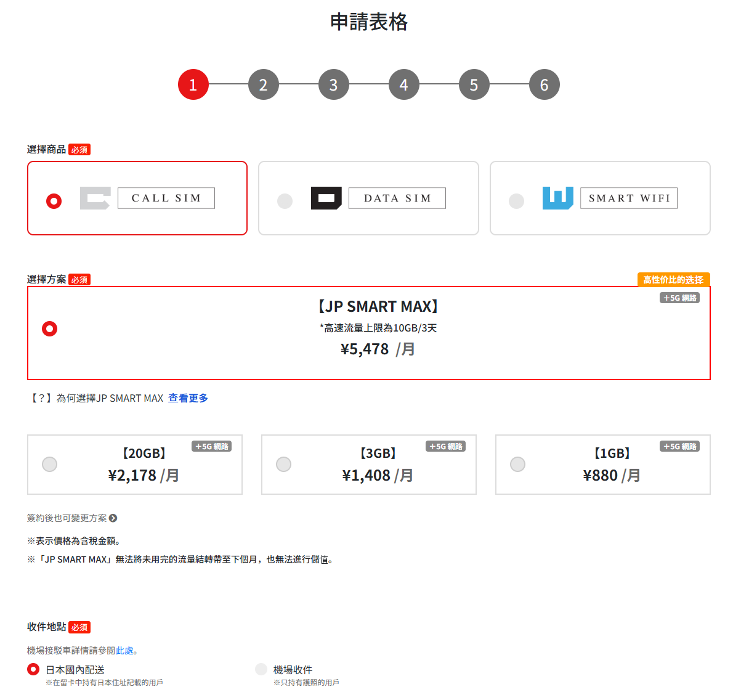Click the 【1GB】 plan title
Image resolution: width=741 pixels, height=700 pixels.
(x=612, y=454)
